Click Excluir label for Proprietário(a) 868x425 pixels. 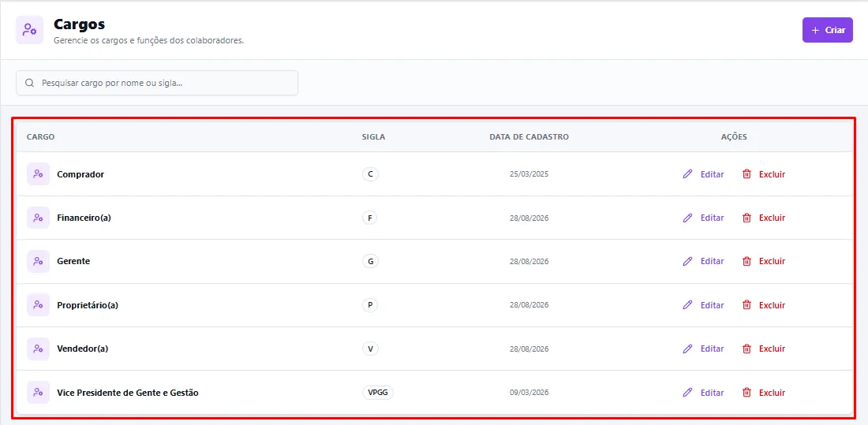pyautogui.click(x=772, y=305)
